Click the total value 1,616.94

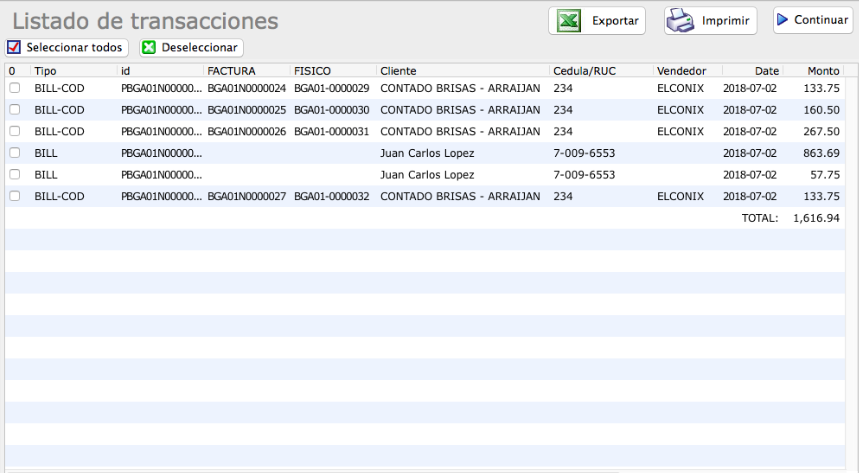click(816, 218)
